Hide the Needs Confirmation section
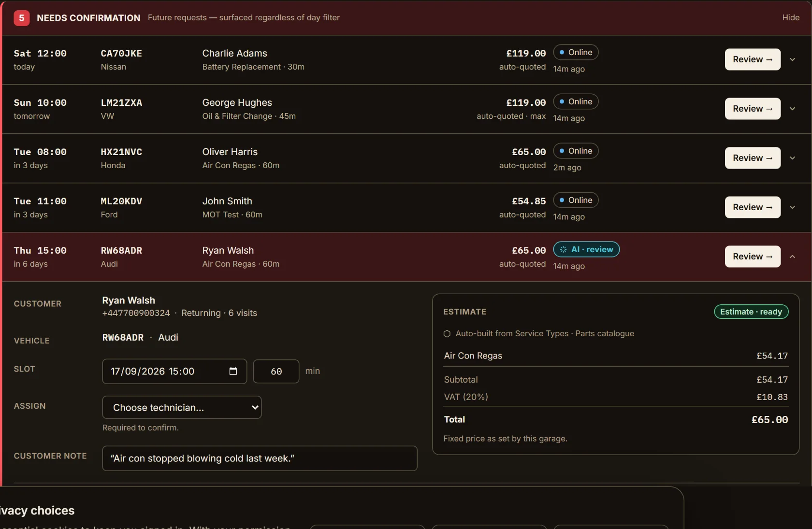The width and height of the screenshot is (812, 529). coord(791,17)
